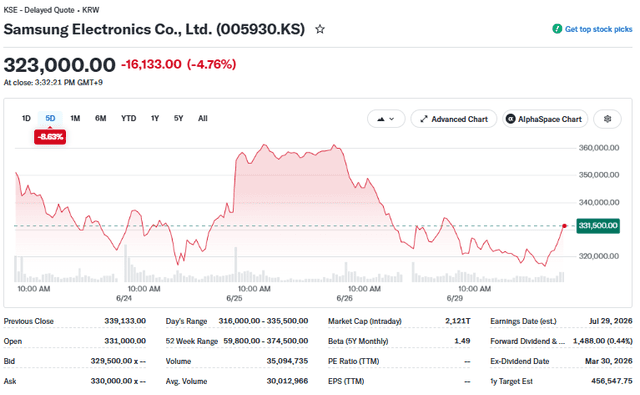
Task: Click the -8.63% performance badge
Action: click(x=50, y=137)
